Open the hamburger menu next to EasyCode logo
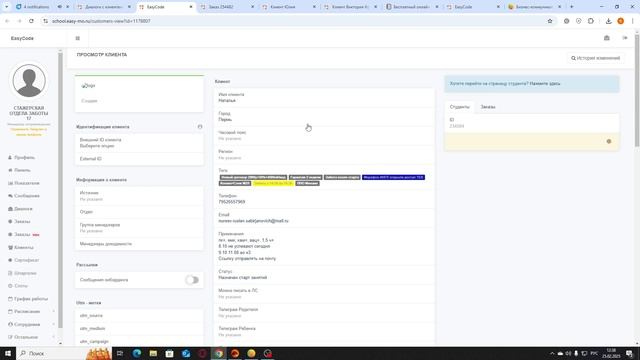Screen dimensions: 640x360 coord(78,38)
